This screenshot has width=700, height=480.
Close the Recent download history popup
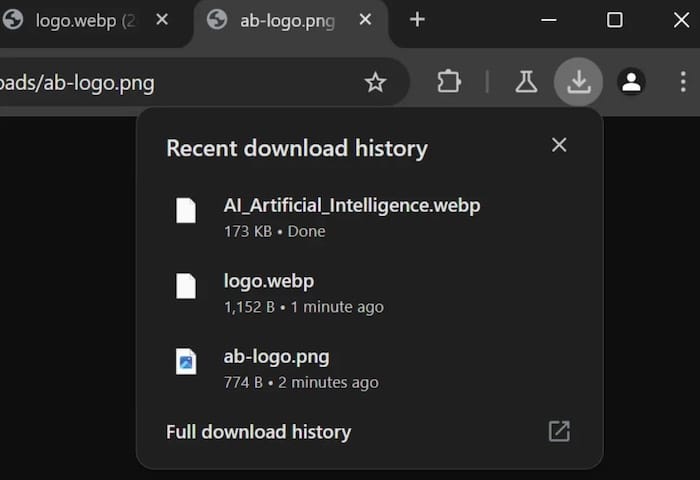click(559, 145)
